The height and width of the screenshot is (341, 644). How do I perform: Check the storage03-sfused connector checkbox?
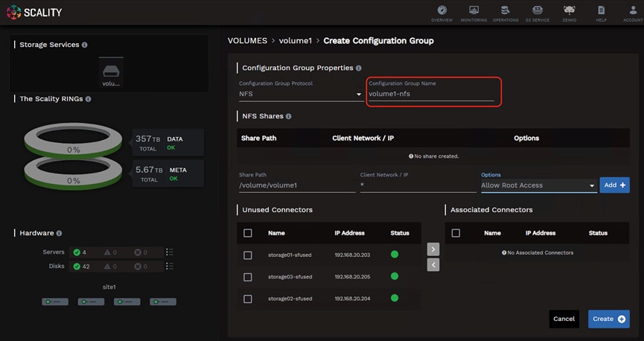[248, 277]
